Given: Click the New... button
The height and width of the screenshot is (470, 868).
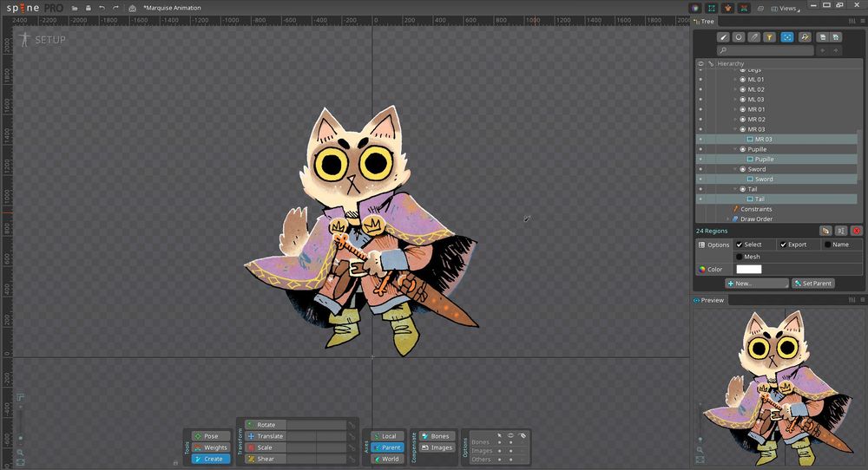Looking at the screenshot, I should 756,283.
